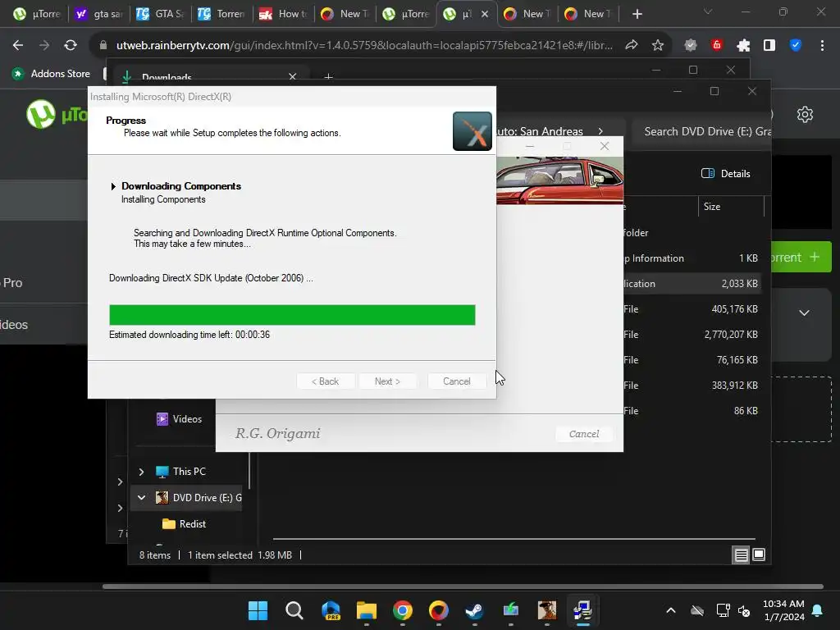Click the green add torrent button
The width and height of the screenshot is (840, 630).
pos(801,257)
